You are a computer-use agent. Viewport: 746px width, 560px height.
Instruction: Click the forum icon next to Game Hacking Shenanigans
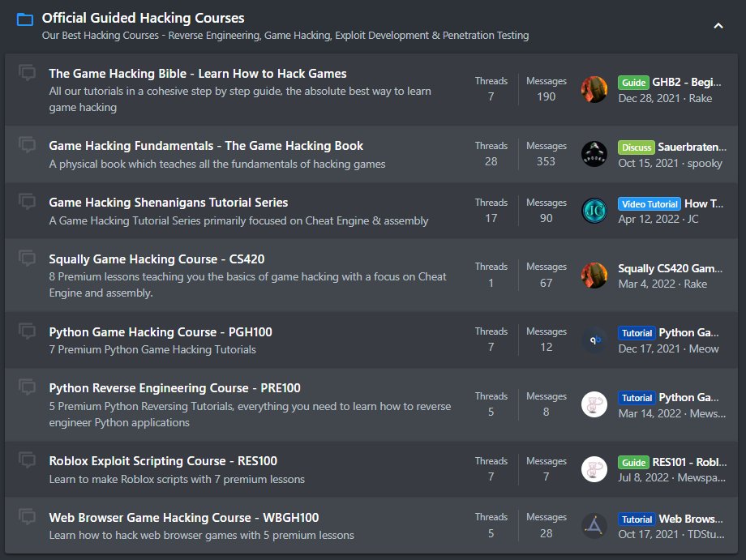pos(27,200)
